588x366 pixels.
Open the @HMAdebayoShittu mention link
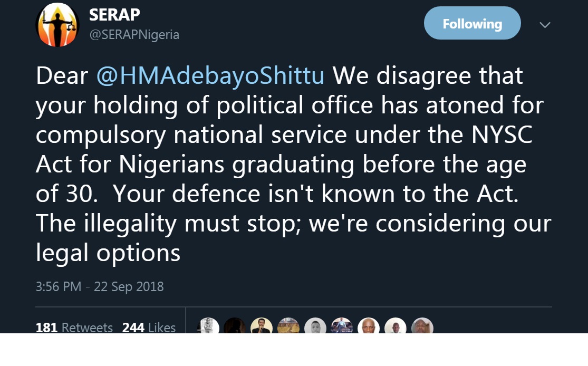(210, 76)
